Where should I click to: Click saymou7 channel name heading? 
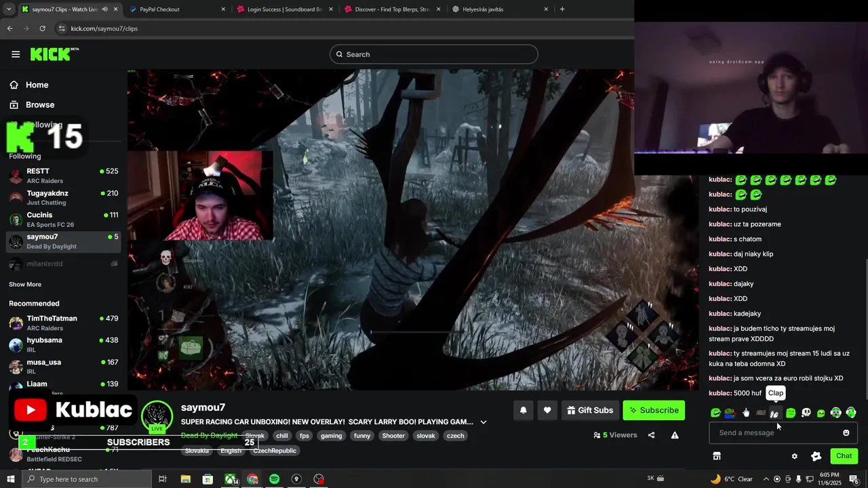(x=203, y=407)
